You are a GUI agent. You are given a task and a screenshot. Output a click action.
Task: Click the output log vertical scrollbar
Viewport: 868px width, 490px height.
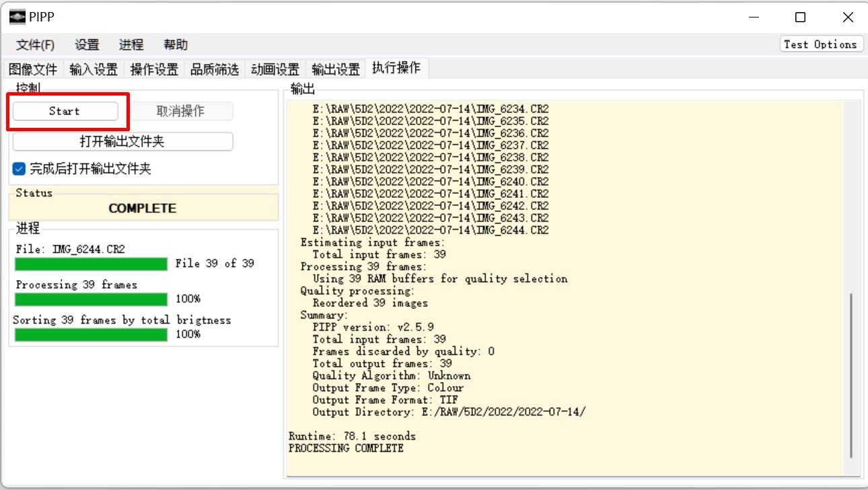tap(852, 376)
